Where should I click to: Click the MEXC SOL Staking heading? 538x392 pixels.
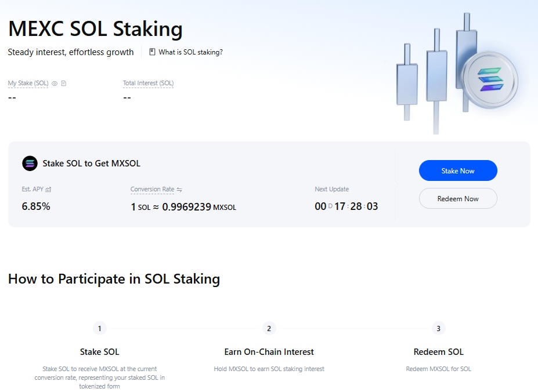click(95, 29)
